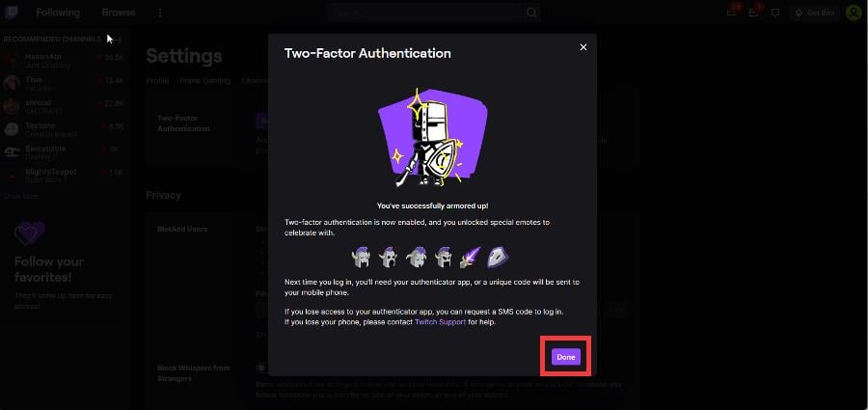The height and width of the screenshot is (410, 868).
Task: Click the Twitch logo home icon
Action: [11, 13]
